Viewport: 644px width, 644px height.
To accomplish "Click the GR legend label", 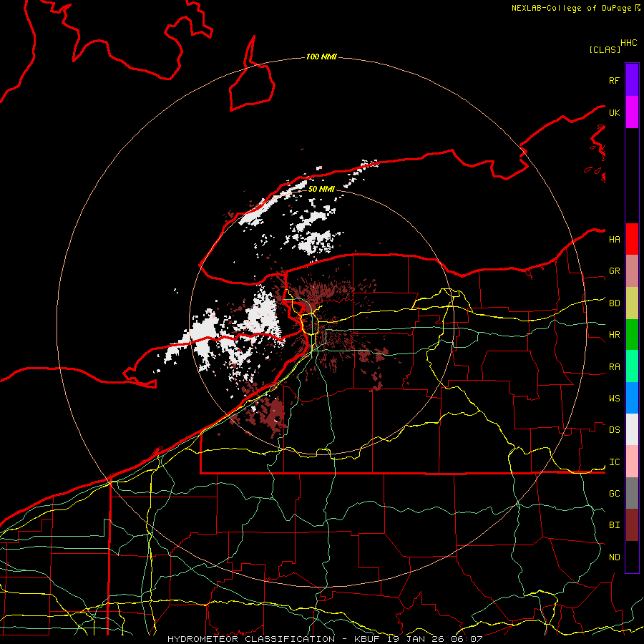I will click(x=614, y=271).
